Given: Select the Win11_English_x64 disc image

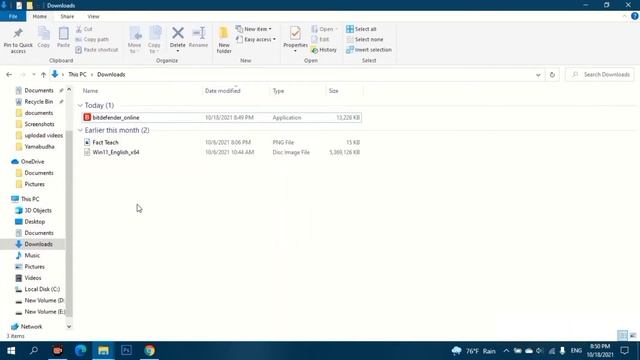Looking at the screenshot, I should point(222,152).
